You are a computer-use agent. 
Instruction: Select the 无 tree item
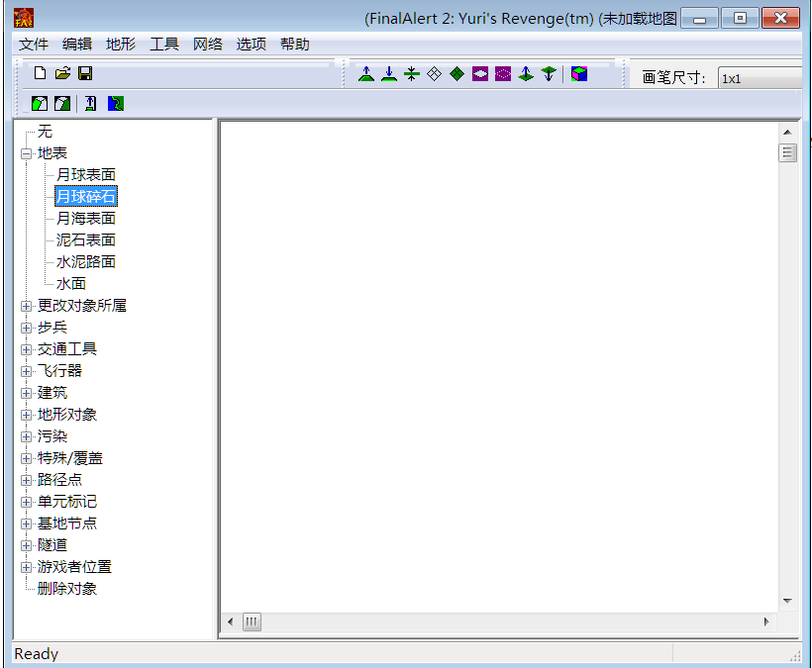[x=45, y=132]
